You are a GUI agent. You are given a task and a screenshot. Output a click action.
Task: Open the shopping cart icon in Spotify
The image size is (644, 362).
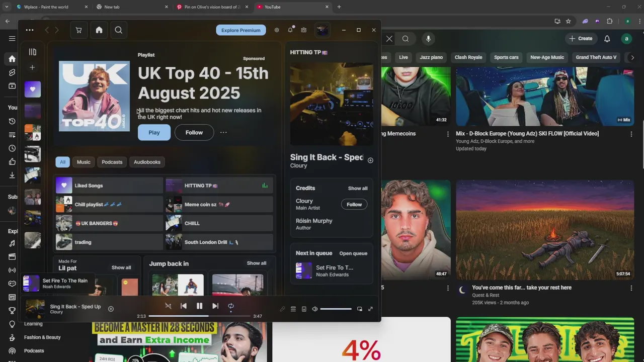pos(78,30)
